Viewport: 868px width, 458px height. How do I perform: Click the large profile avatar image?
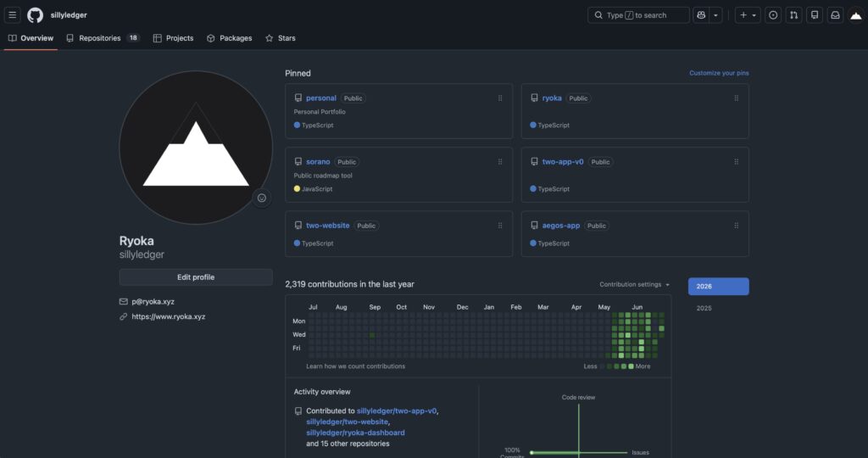click(x=196, y=148)
